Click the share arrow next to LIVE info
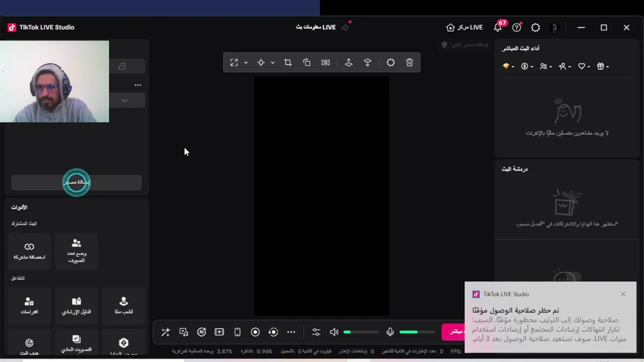Viewport: 644px width, 362px height. 346,27
